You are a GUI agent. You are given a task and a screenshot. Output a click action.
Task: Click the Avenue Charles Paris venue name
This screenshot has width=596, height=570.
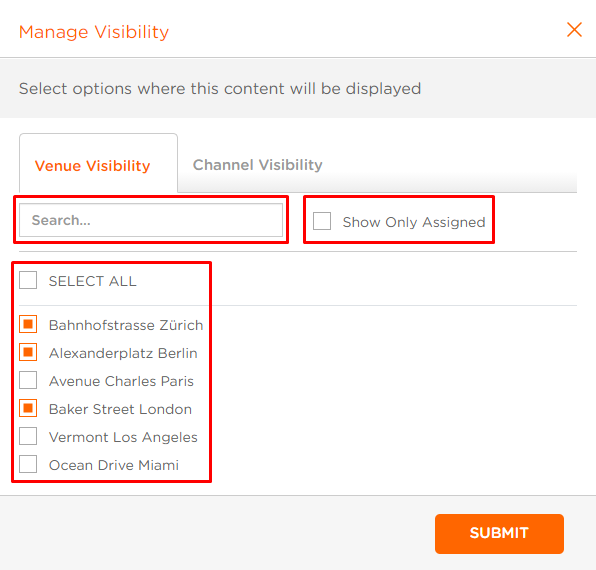click(x=121, y=381)
